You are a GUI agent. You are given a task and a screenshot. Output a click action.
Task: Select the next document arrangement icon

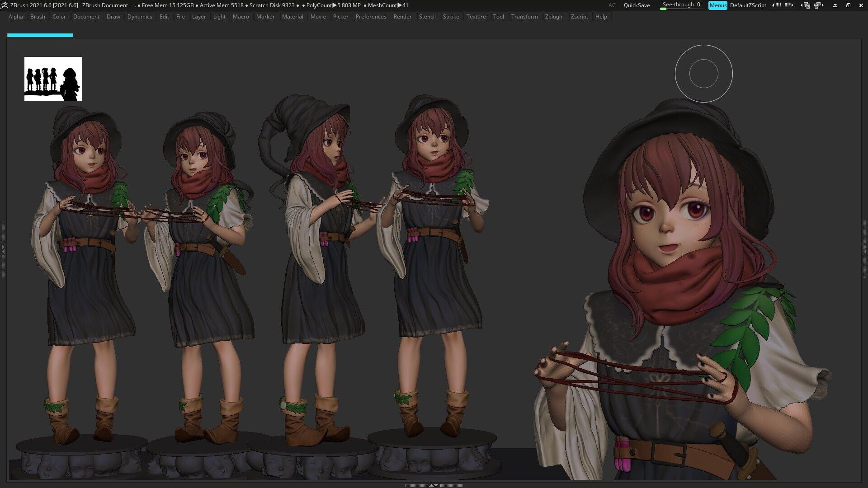[x=818, y=5]
